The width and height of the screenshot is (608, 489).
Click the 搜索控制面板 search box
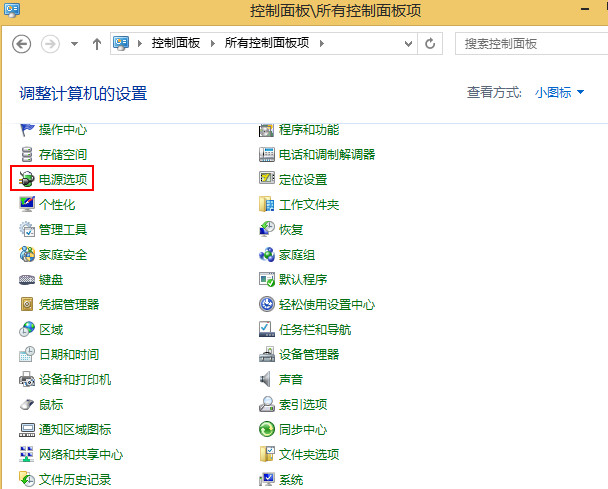(x=530, y=44)
